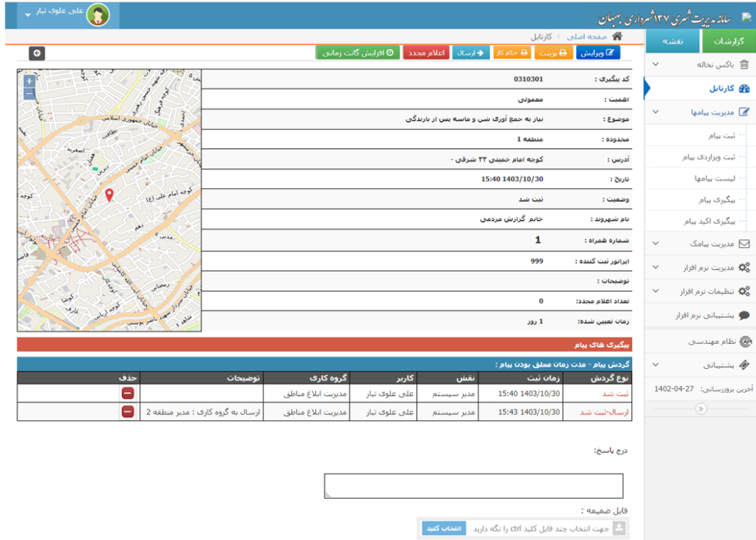Screen dimensions: 756x540
Task: Click the ارسال (send) button
Action: click(470, 53)
